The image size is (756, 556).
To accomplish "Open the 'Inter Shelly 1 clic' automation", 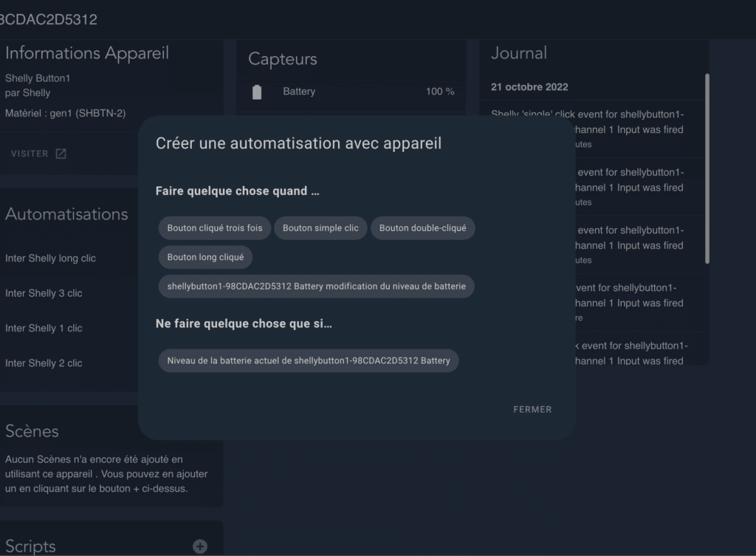I will (x=44, y=329).
